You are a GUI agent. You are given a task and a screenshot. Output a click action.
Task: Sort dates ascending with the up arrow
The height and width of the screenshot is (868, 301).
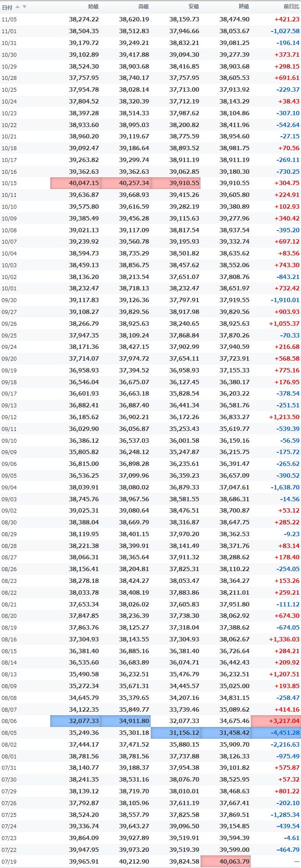[17, 7]
